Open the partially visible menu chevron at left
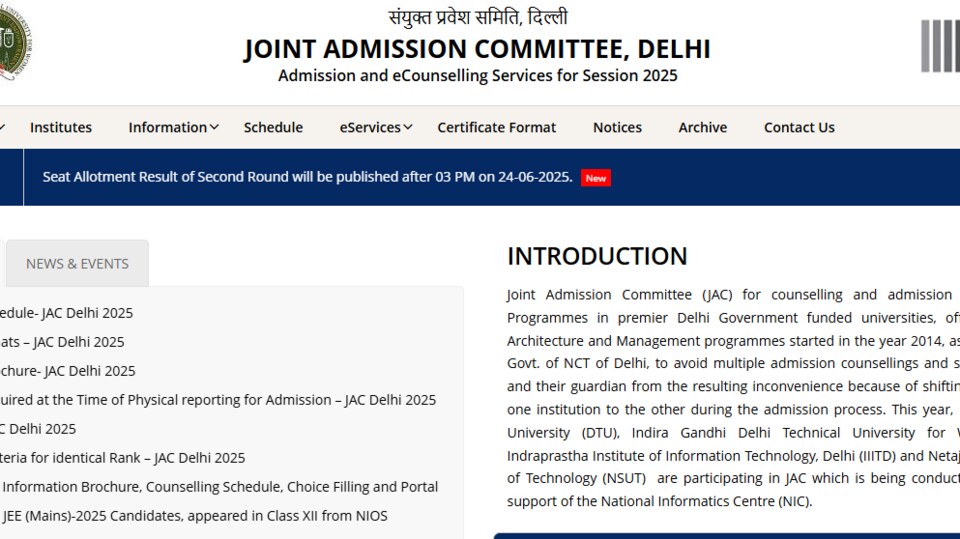The width and height of the screenshot is (960, 539). tap(2, 127)
